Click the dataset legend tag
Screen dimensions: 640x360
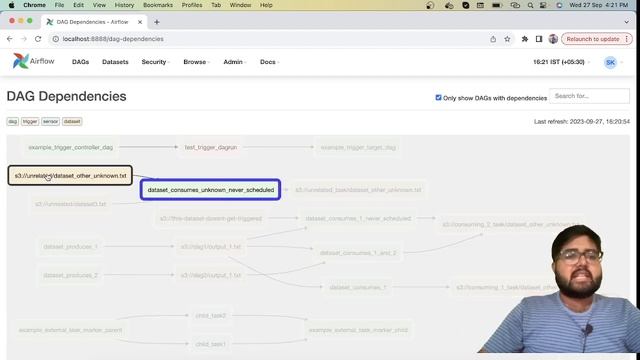coord(72,122)
